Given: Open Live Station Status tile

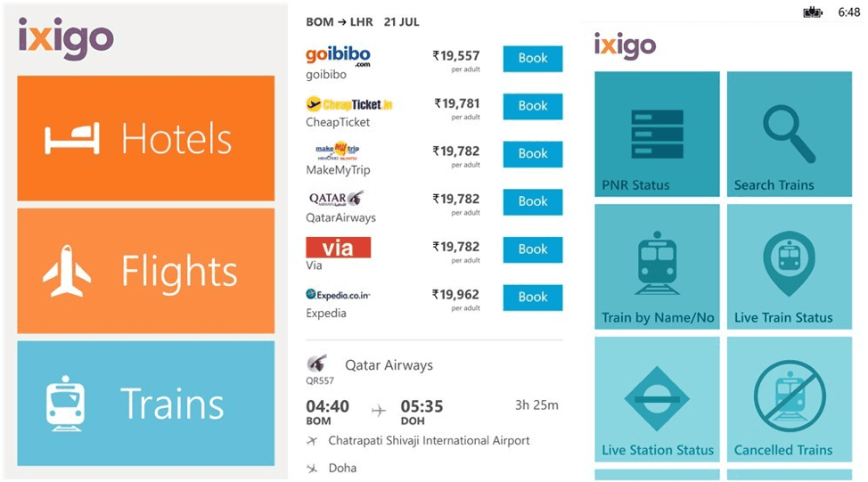Looking at the screenshot, I should (657, 399).
